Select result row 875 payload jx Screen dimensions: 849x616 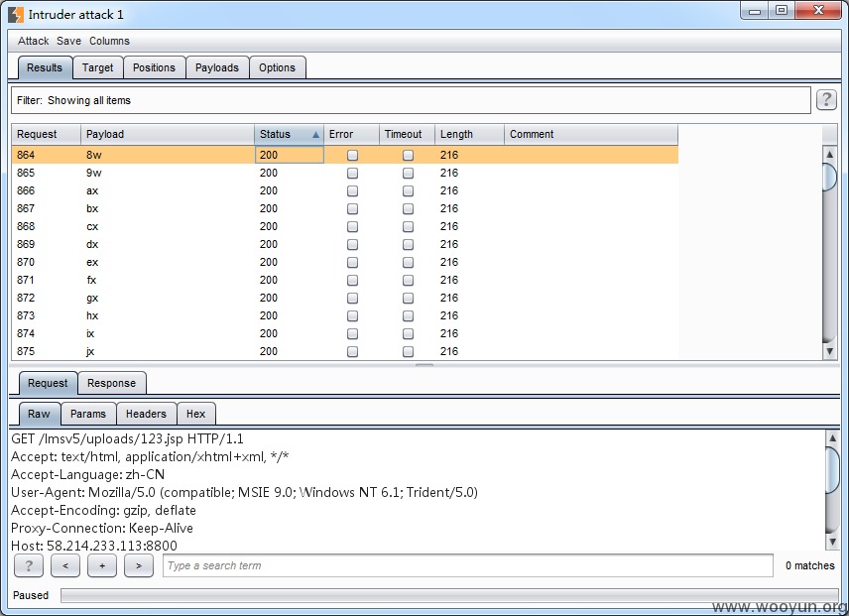(345, 351)
